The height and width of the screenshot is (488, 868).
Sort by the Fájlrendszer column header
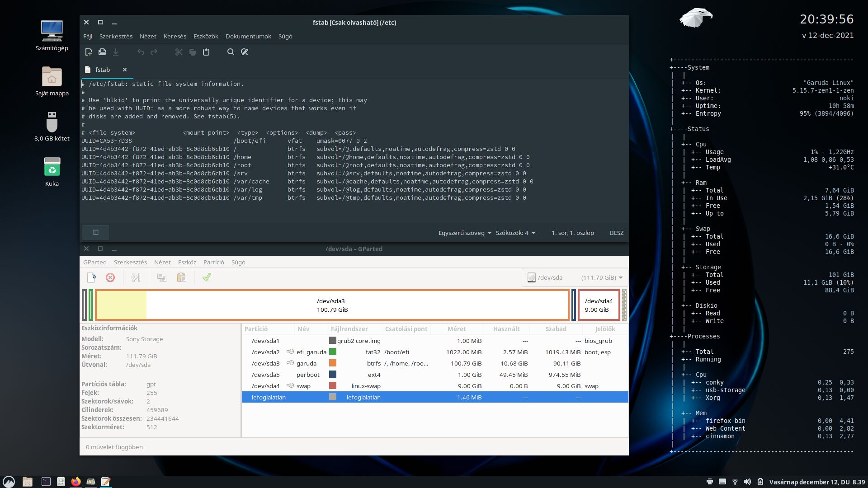[355, 329]
